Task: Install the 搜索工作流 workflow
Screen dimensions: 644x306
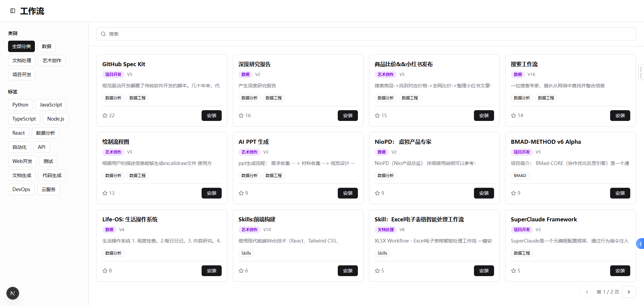Action: [620, 115]
